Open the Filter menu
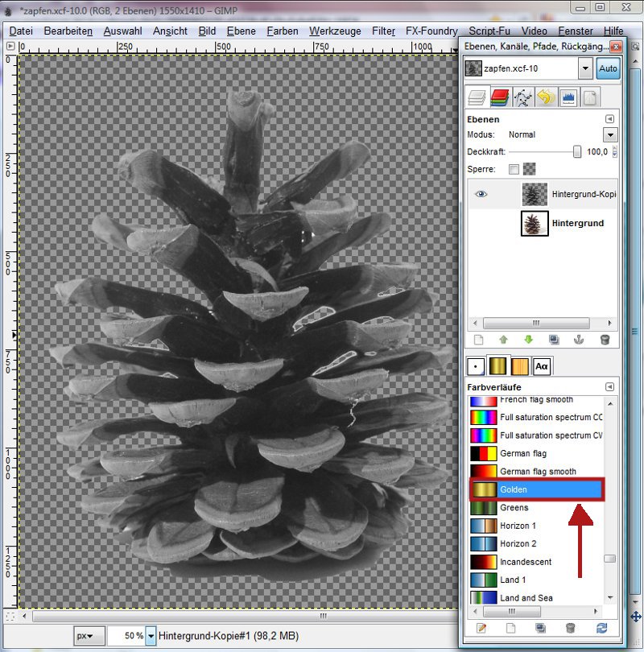This screenshot has width=644, height=652. click(383, 31)
